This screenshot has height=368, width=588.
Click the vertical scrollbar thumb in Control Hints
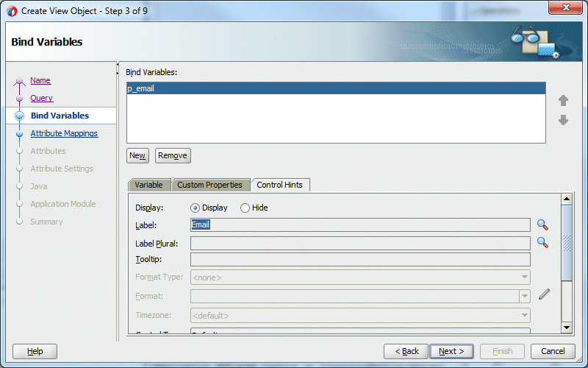[567, 243]
